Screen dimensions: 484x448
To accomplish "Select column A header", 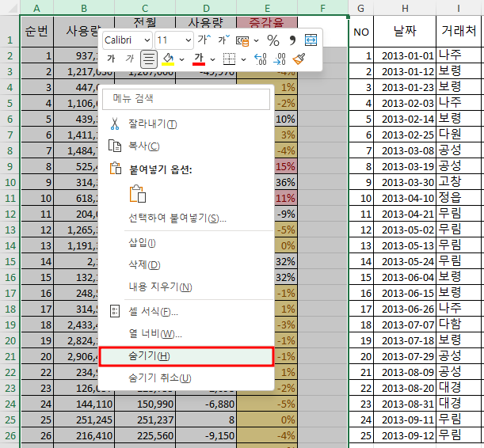I will coord(36,8).
